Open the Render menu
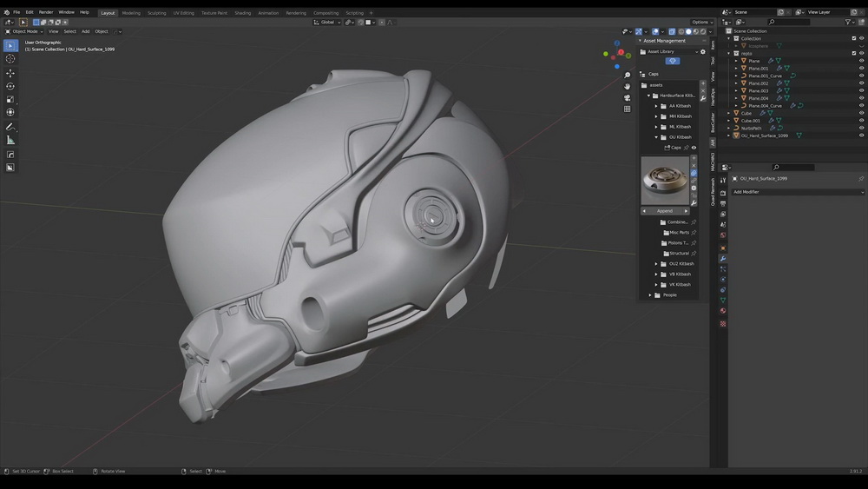This screenshot has width=868, height=489. click(x=46, y=12)
